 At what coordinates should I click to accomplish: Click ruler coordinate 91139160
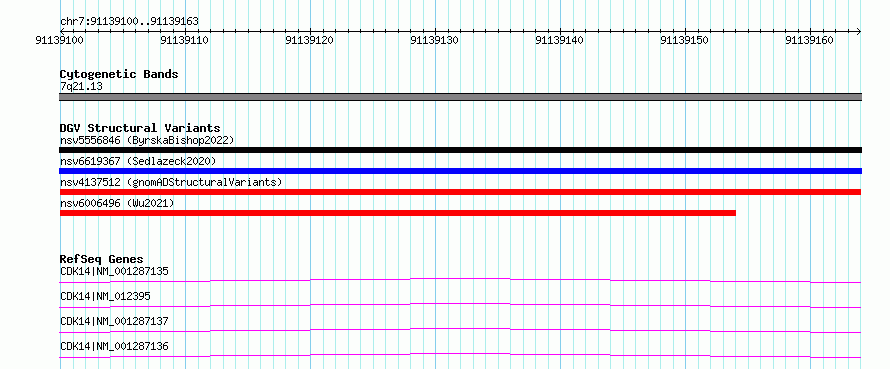pyautogui.click(x=810, y=40)
